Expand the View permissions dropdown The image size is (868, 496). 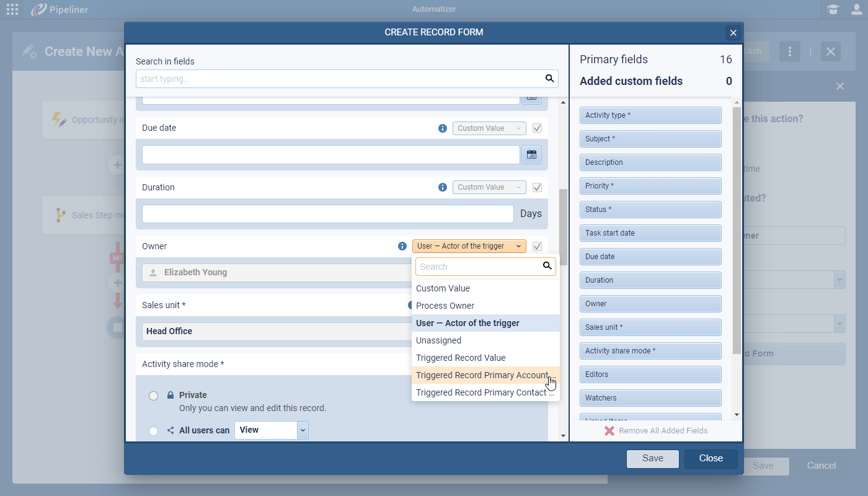coord(303,430)
